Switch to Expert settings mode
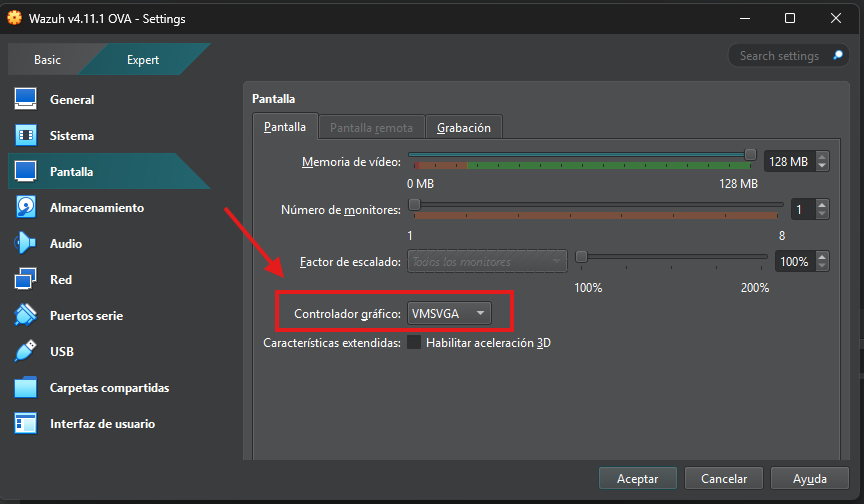The height and width of the screenshot is (504, 864). (x=142, y=60)
